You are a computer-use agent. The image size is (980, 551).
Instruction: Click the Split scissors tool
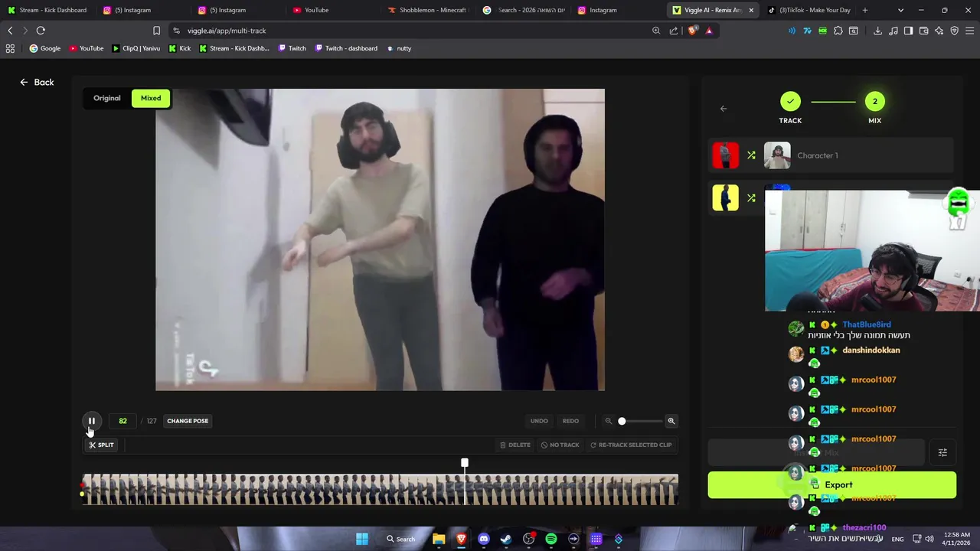coord(101,445)
